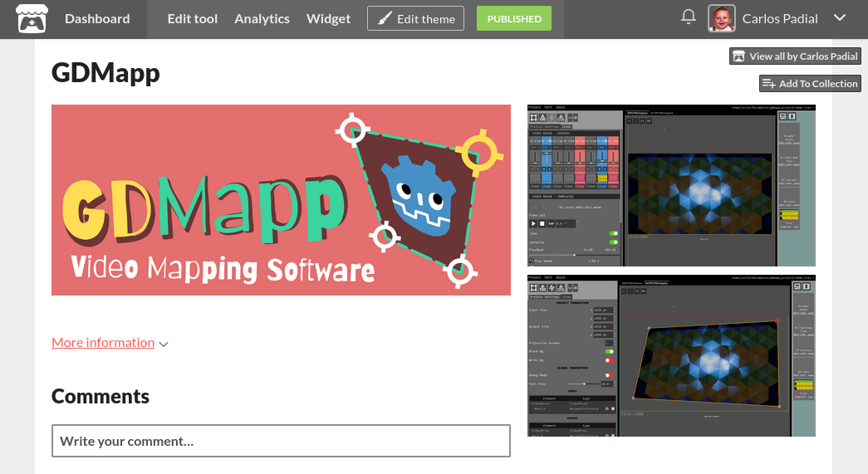Click the Edit theme button
Screen dimensions: 868x474
point(416,19)
